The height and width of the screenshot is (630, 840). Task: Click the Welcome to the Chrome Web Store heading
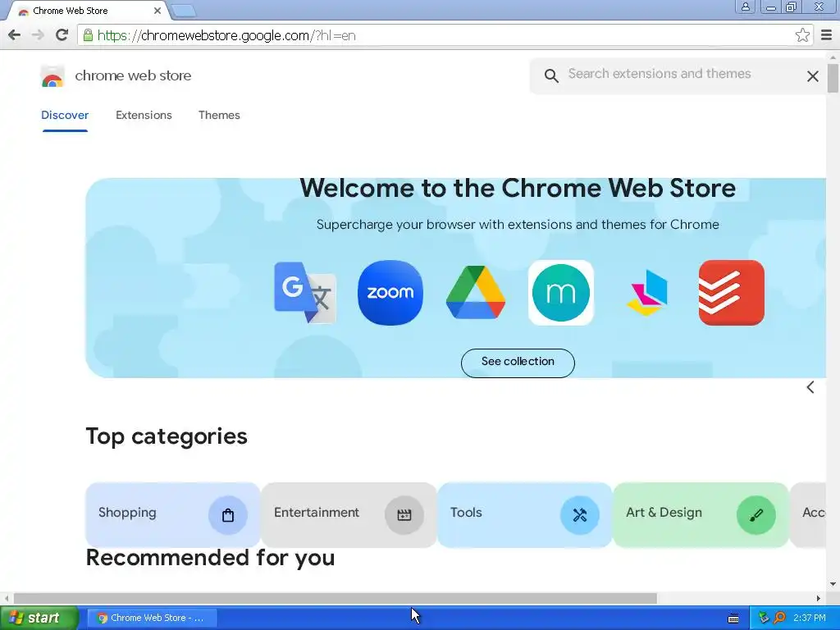pos(518,188)
